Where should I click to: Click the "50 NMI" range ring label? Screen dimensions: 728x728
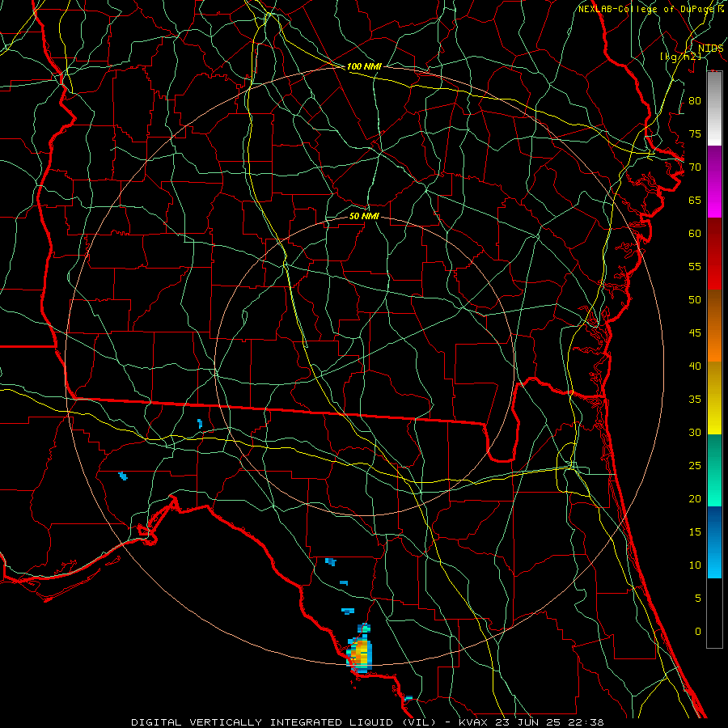364,216
